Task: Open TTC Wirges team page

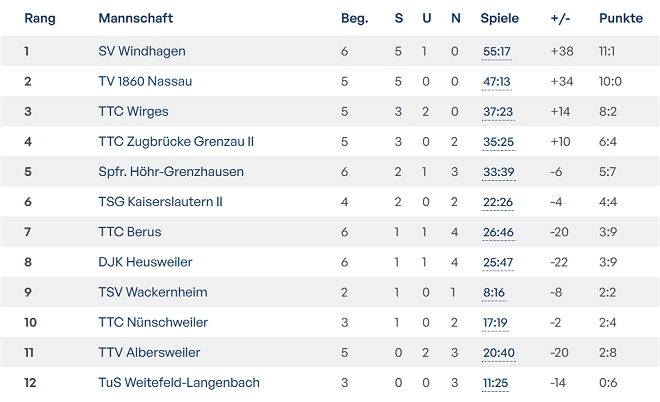Action: pos(133,112)
